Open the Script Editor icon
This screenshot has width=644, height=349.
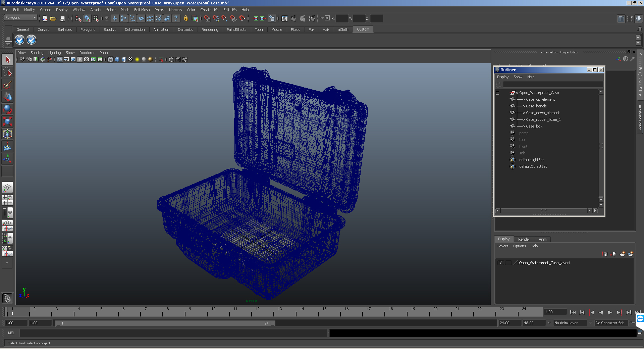[640, 333]
